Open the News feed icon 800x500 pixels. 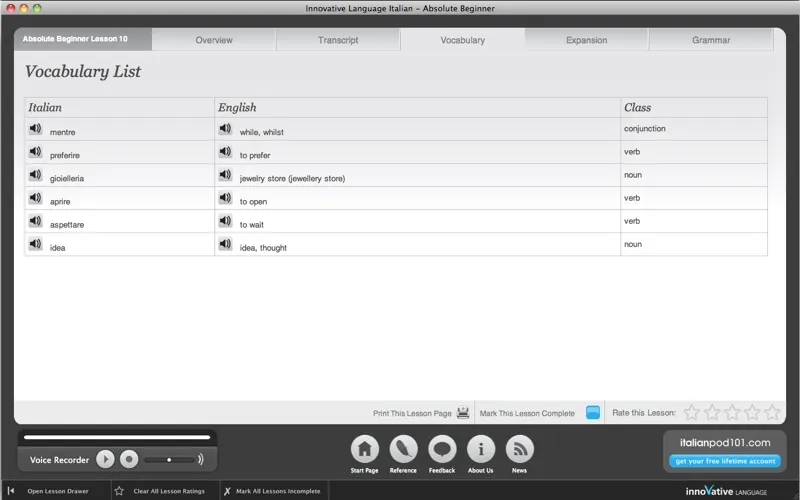pyautogui.click(x=520, y=449)
